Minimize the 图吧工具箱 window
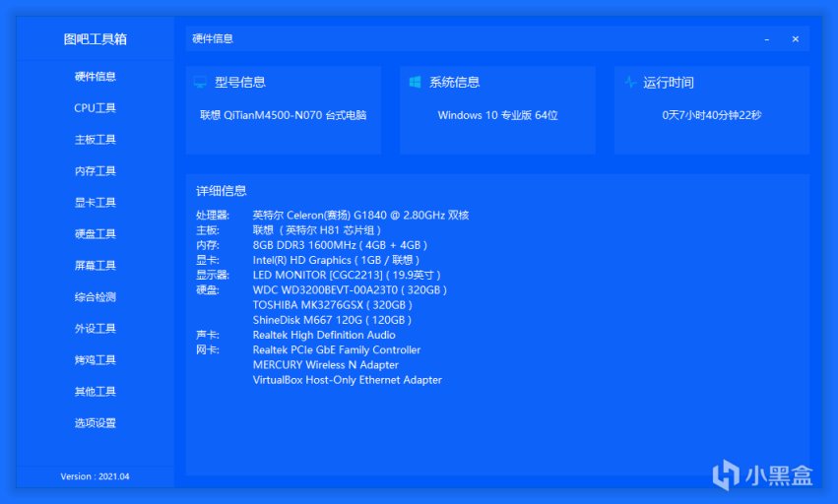Screen dimensions: 838x504 tap(766, 39)
